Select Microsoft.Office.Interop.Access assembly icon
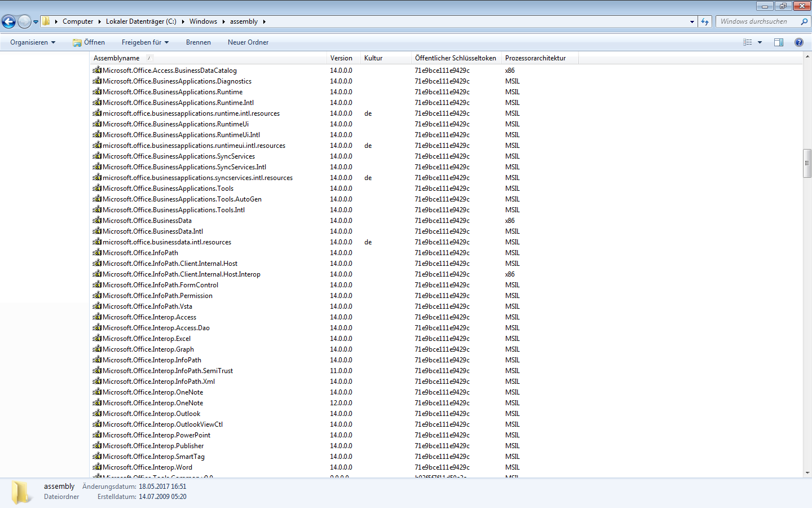 (x=97, y=317)
